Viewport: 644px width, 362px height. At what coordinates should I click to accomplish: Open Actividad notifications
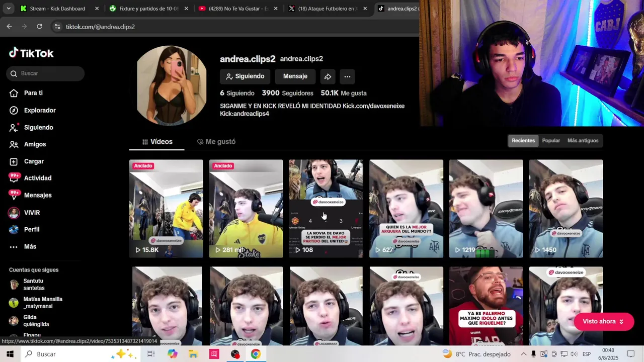30,178
